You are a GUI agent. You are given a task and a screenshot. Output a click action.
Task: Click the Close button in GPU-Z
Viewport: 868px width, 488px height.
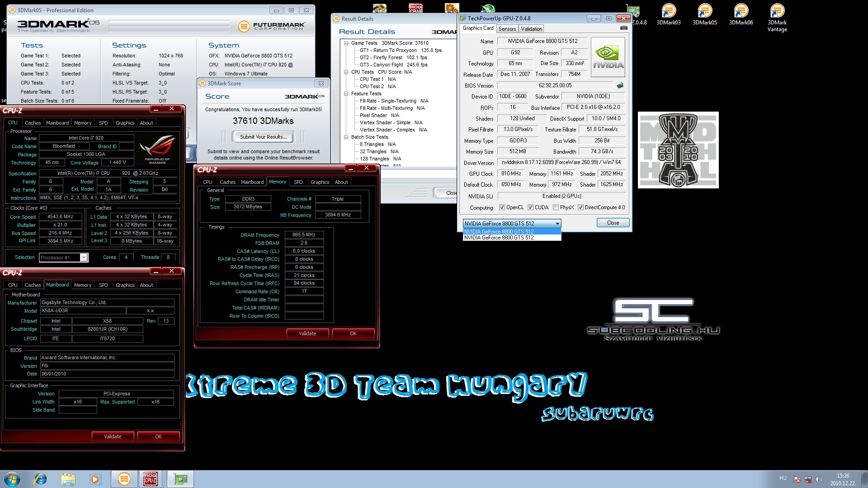coord(613,223)
